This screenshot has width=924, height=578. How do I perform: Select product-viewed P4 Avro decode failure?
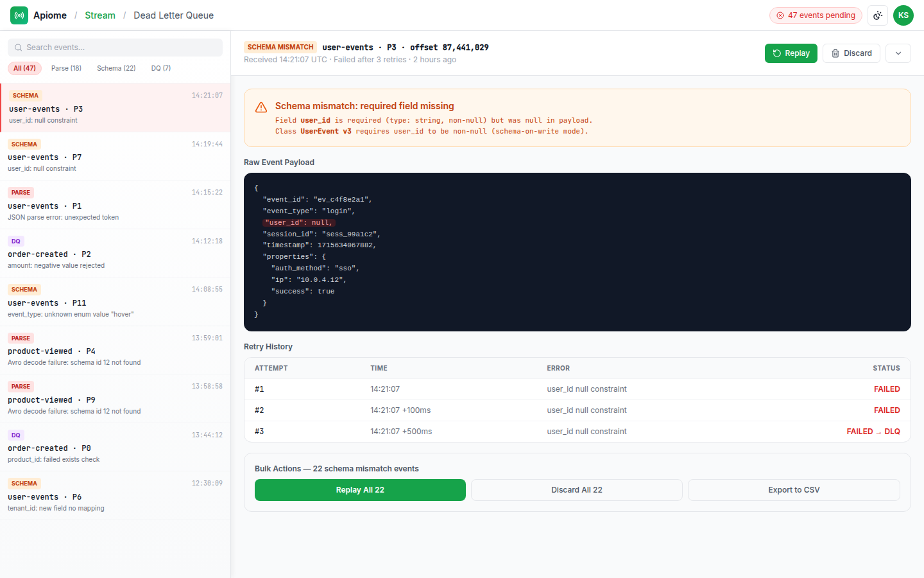[116, 350]
